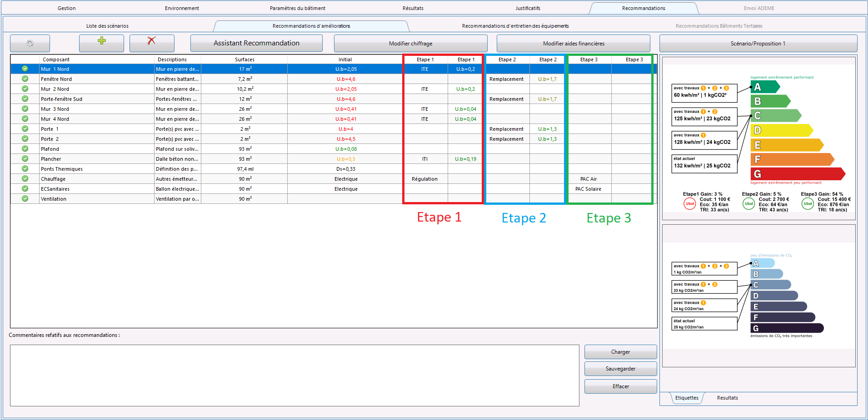Click green check icon of ECSanitaires
This screenshot has width=868, height=420.
click(25, 189)
